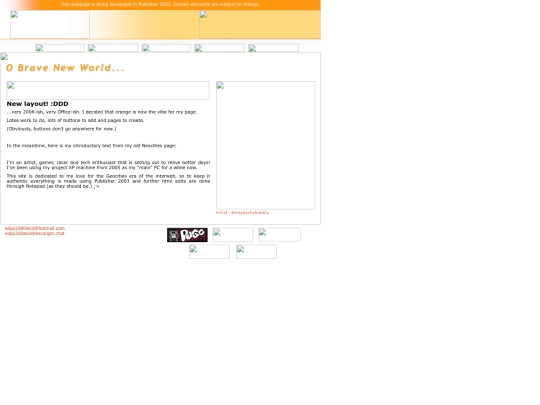Click the line '[Obviously, buttons don't go anywhere for now.]'
This screenshot has height=405, width=540.
61,129
